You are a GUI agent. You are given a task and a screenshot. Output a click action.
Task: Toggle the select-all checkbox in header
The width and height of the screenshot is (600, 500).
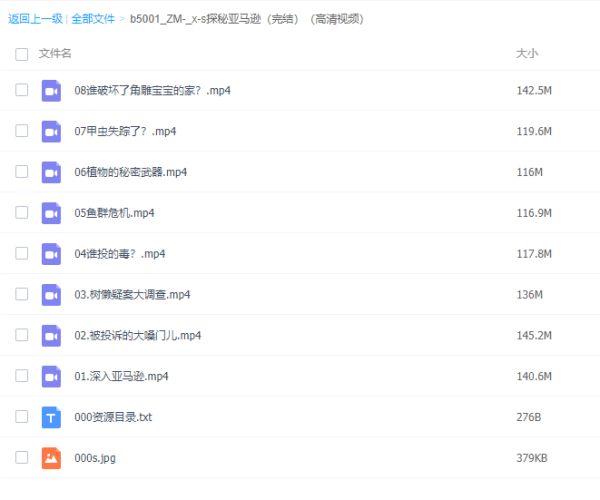(x=22, y=54)
